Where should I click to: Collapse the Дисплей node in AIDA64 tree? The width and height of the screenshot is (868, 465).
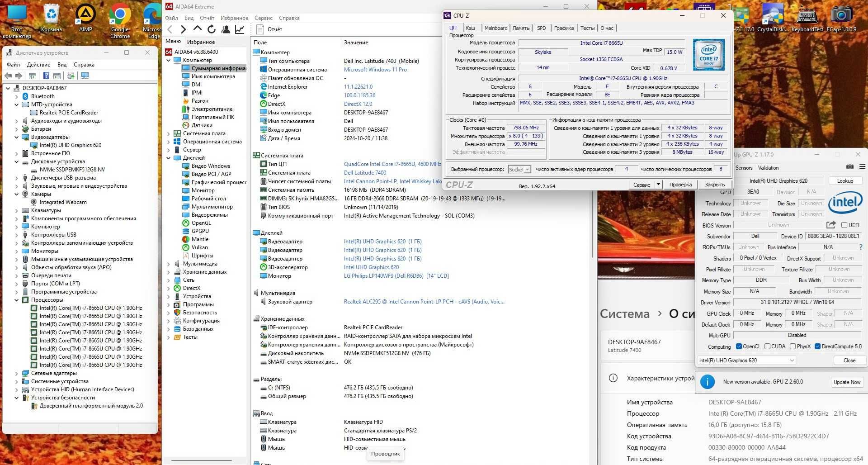click(169, 158)
